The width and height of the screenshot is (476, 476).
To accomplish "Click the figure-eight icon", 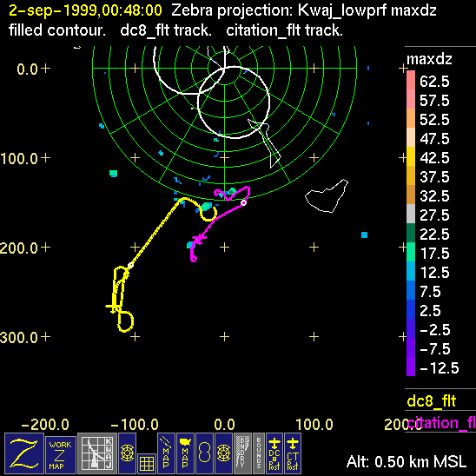I will point(204,453).
